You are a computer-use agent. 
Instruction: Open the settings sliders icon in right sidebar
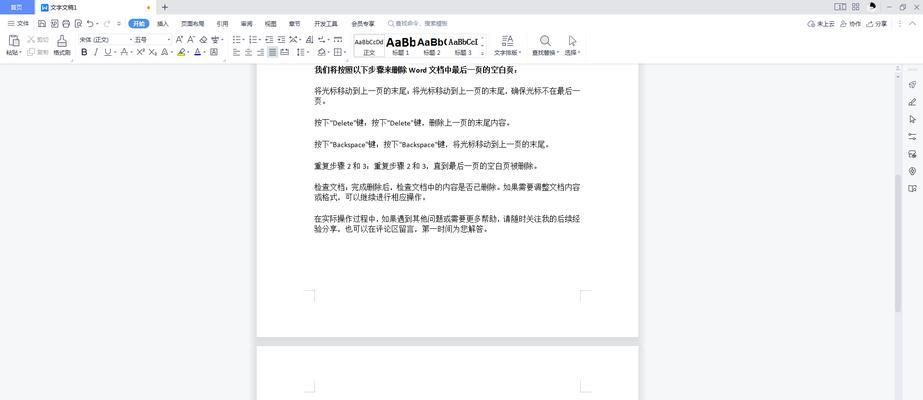[912, 136]
